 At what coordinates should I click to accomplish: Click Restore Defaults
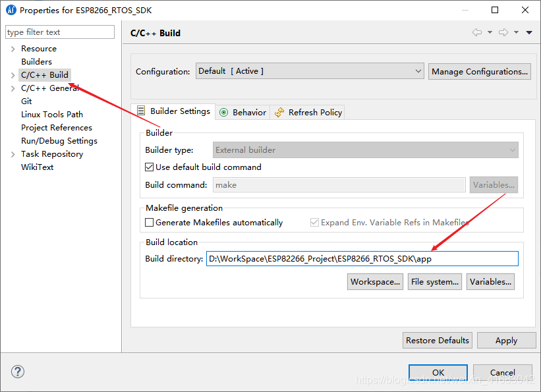point(437,340)
